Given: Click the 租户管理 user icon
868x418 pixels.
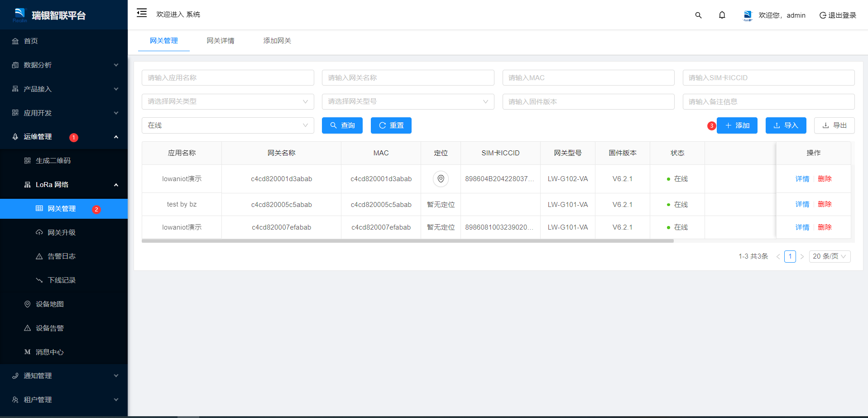Looking at the screenshot, I should coord(15,400).
